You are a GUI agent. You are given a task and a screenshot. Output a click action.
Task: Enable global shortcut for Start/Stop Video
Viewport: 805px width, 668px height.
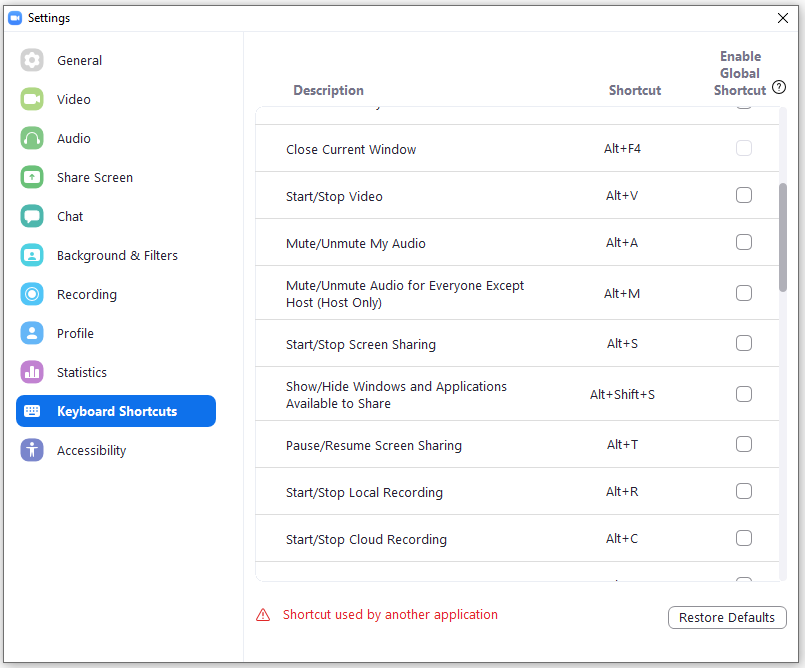(x=744, y=195)
